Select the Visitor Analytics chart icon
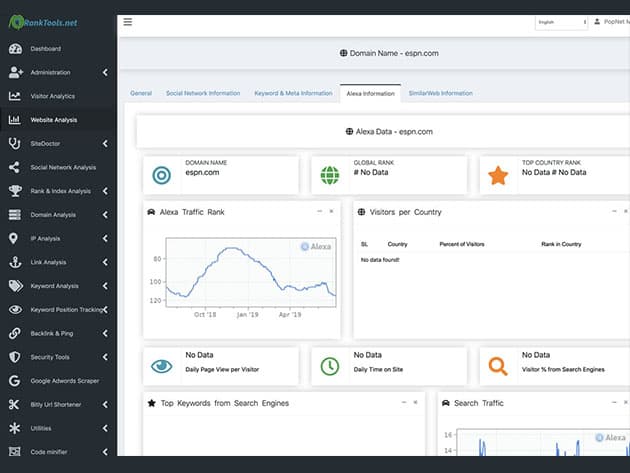 tap(15, 96)
